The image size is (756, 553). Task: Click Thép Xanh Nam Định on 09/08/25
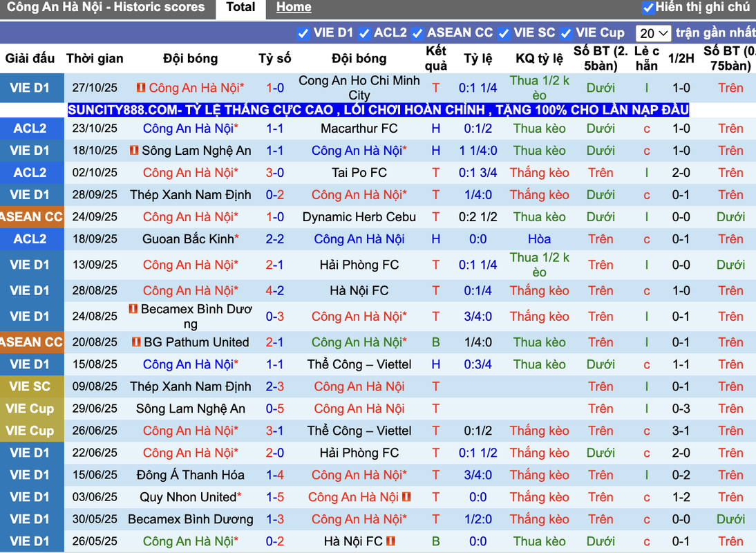coord(191,386)
